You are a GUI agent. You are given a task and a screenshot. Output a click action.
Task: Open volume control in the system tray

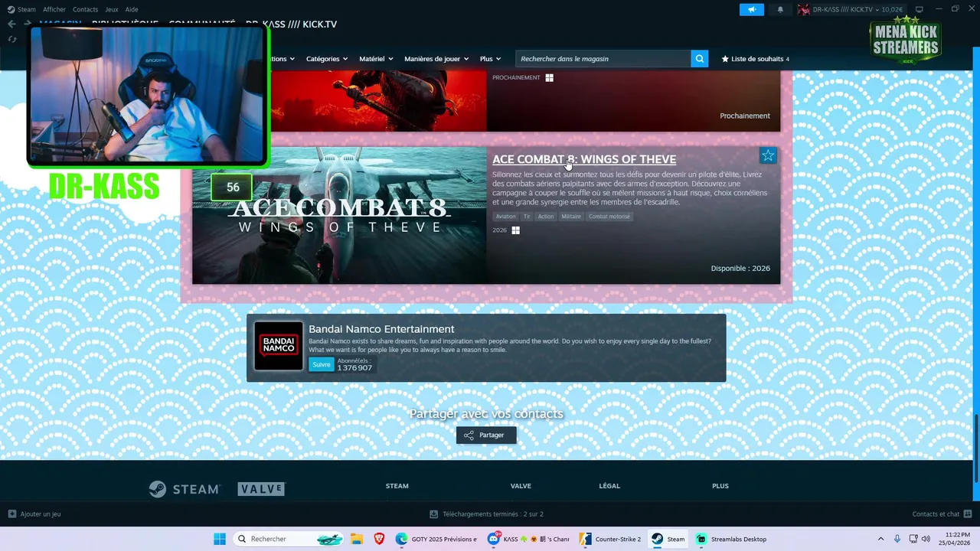point(927,539)
